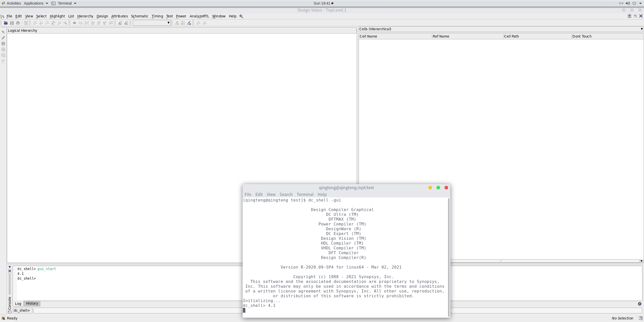The height and width of the screenshot is (322, 644).
Task: Select the zoom out tool in left sidebar
Action: pyautogui.click(x=3, y=55)
